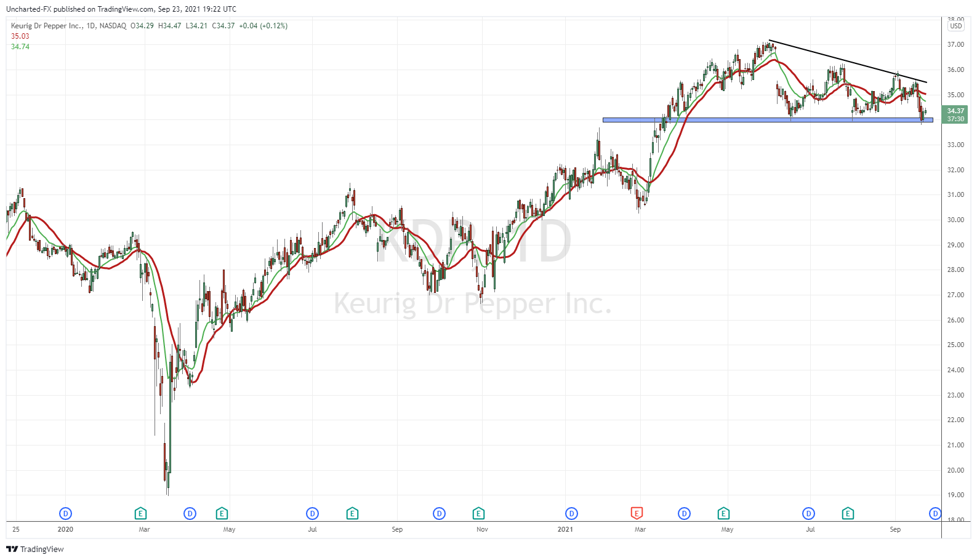This screenshot has height=560, width=977.
Task: Select the black descending trendline
Action: click(x=848, y=62)
